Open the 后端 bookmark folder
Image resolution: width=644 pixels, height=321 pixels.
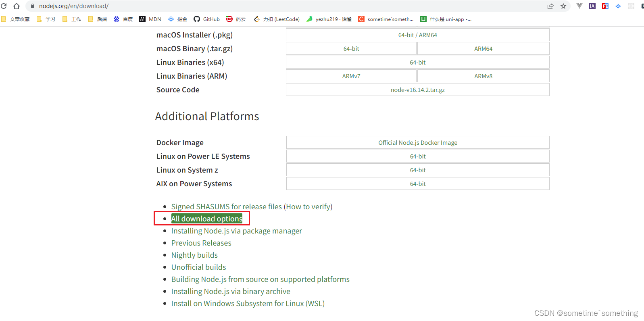[98, 19]
